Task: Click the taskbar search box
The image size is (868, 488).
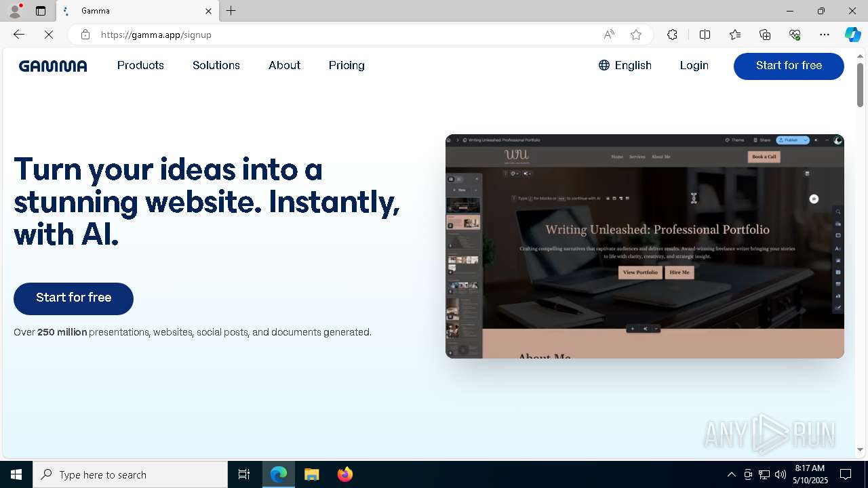Action: pos(130,474)
